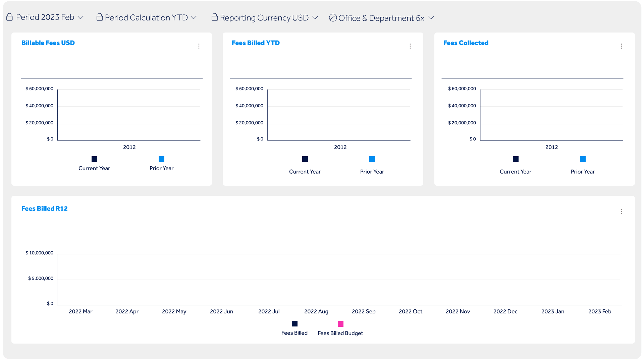
Task: Open Fees Billed R12 three-dot menu
Action: (622, 212)
